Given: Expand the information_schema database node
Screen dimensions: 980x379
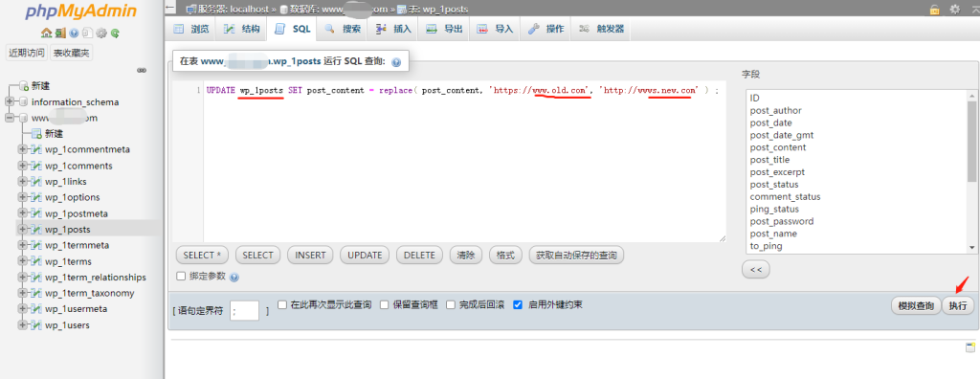Looking at the screenshot, I should click(10, 102).
